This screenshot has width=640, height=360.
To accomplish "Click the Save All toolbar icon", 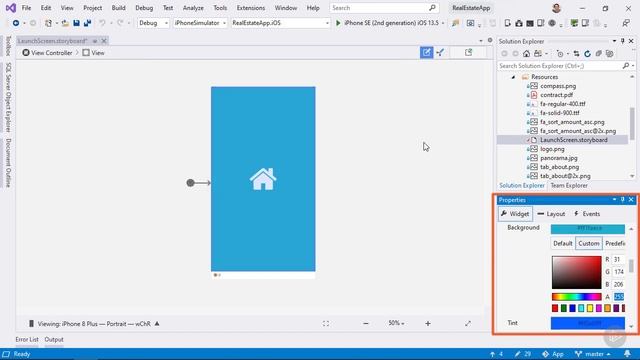I will click(87, 23).
